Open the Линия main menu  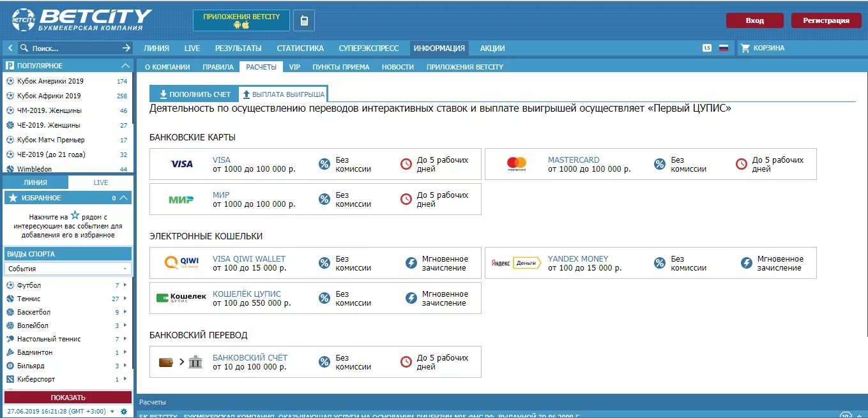156,48
